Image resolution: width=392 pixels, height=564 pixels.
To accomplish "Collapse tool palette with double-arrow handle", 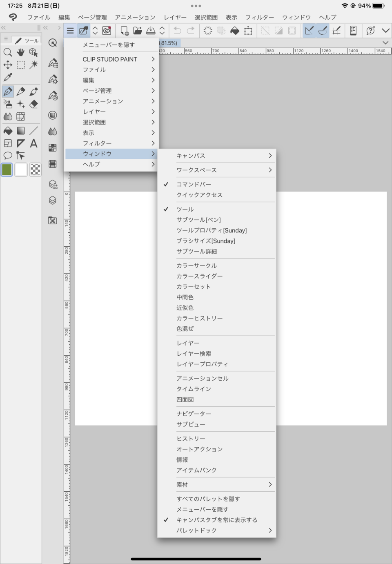I will (3, 28).
